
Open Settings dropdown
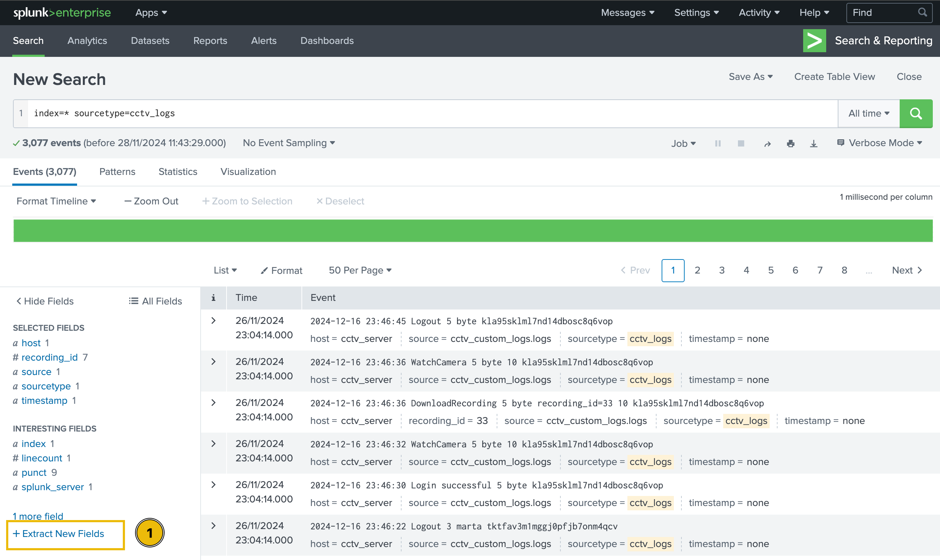[x=697, y=13]
